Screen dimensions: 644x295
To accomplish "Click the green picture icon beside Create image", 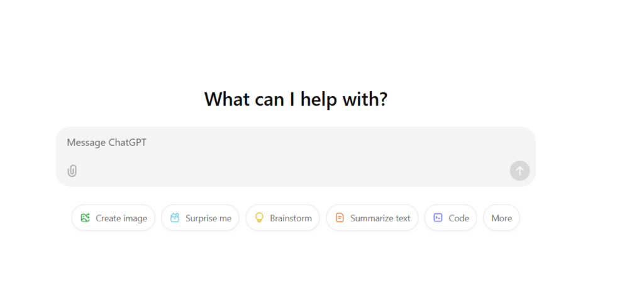I will [85, 218].
